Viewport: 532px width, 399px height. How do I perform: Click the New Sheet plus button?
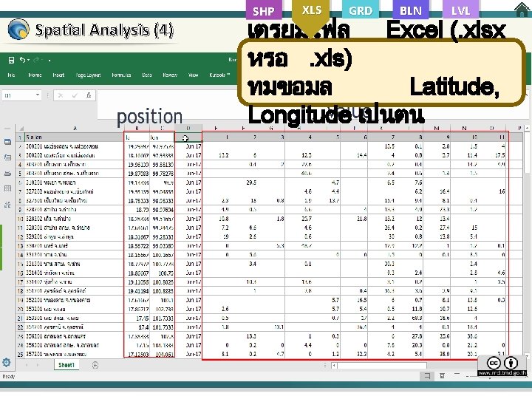point(95,366)
